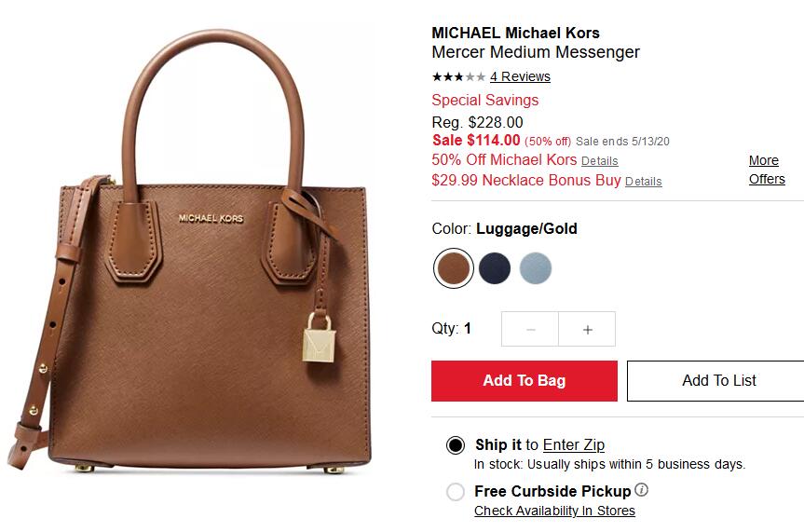Choose the light blue color swatch

(x=536, y=267)
